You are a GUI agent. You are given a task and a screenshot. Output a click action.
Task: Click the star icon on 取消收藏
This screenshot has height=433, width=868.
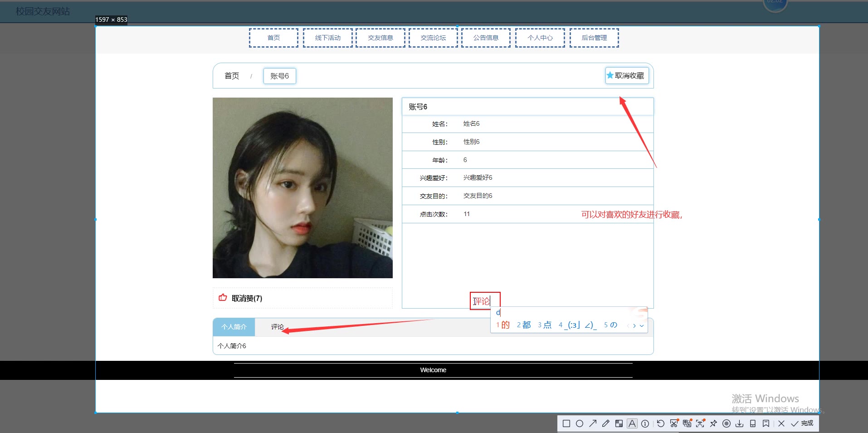[610, 75]
